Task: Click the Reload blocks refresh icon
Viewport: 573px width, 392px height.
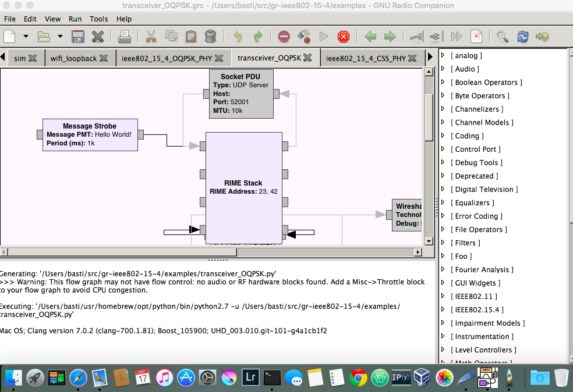Action: pos(522,37)
